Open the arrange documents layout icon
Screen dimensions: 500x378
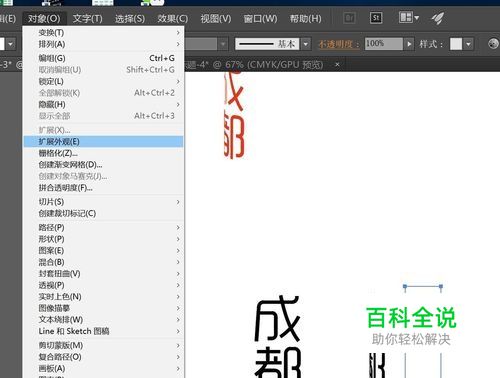point(409,17)
